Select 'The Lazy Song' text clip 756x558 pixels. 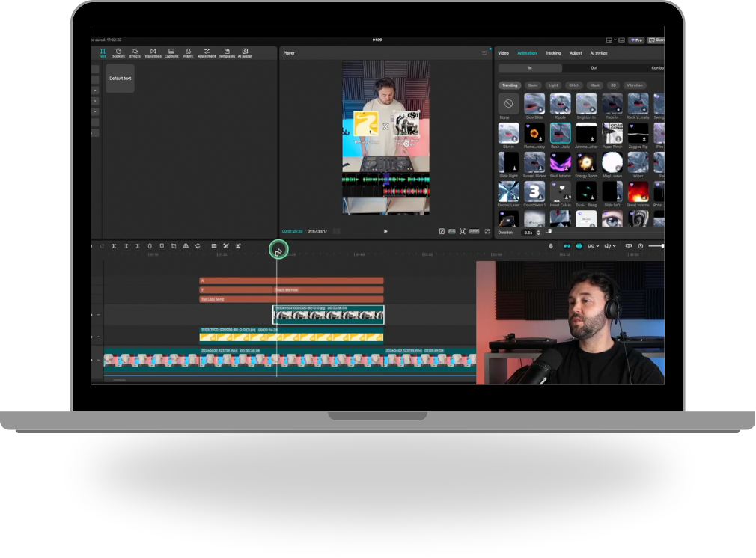[x=291, y=299]
